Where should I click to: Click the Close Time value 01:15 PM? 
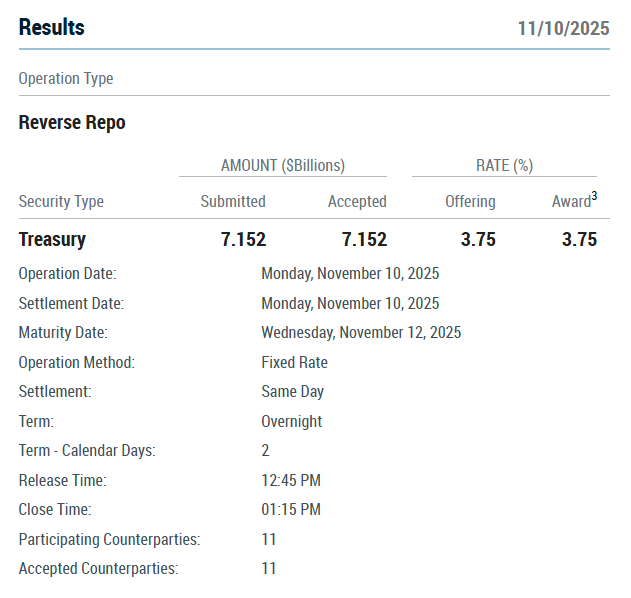coord(291,509)
